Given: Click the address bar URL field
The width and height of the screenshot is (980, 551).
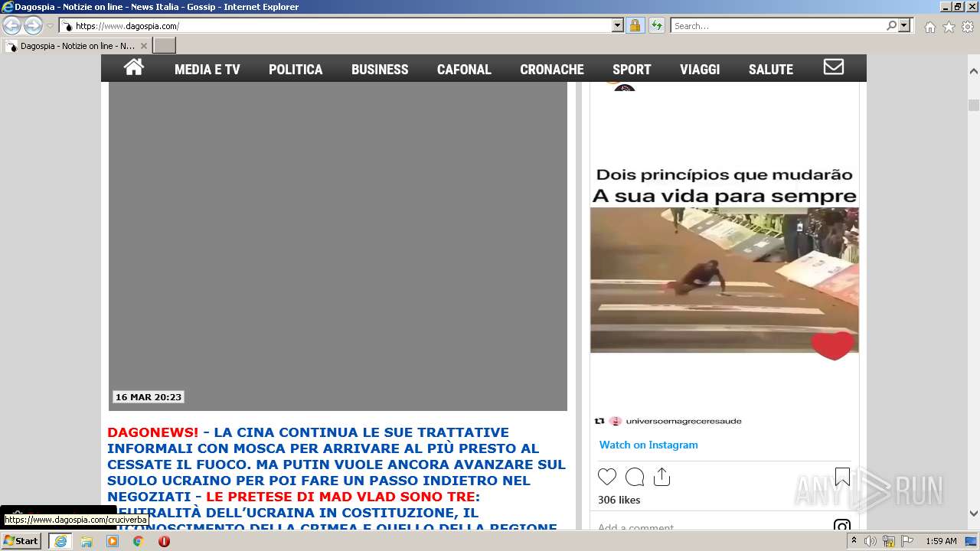Looking at the screenshot, I should pos(342,26).
